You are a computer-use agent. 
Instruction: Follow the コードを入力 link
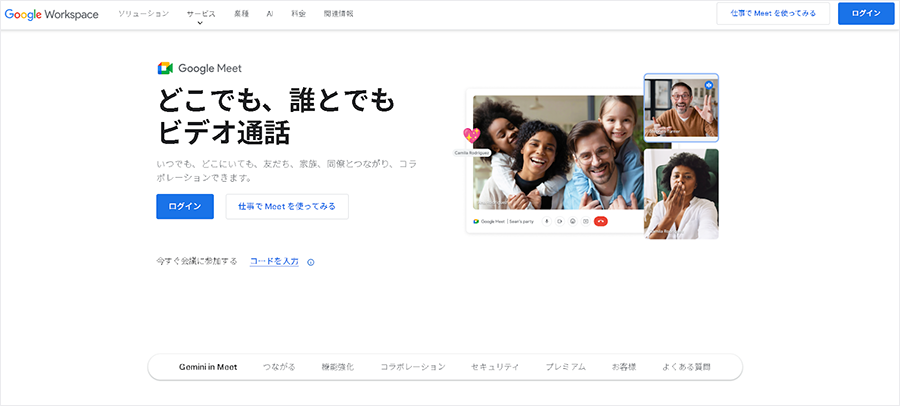(274, 261)
